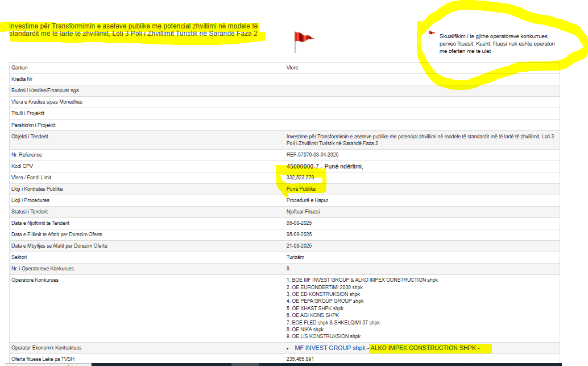Select the Njoftuar Fituesi status value

coord(303,212)
